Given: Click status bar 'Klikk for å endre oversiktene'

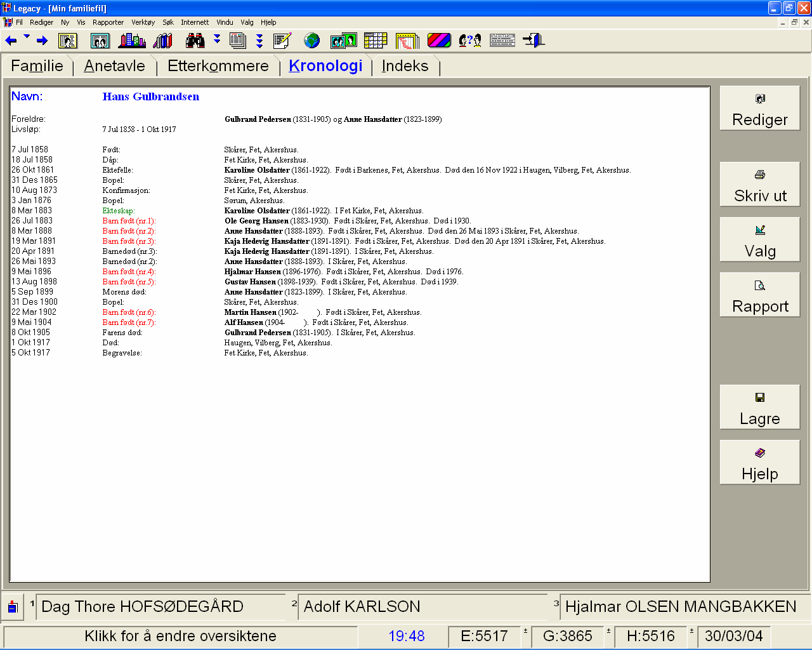Looking at the screenshot, I should pyautogui.click(x=181, y=636).
